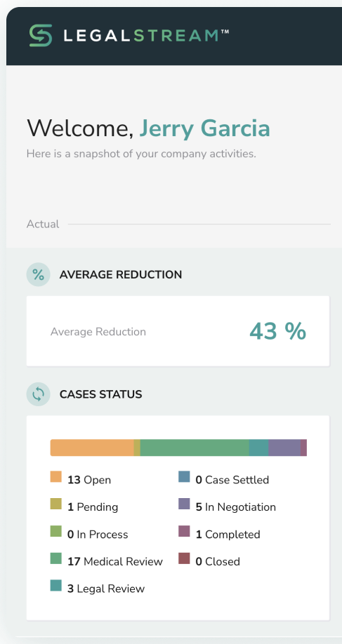Open the Jerry Garcia name link
The image size is (342, 644).
point(204,128)
